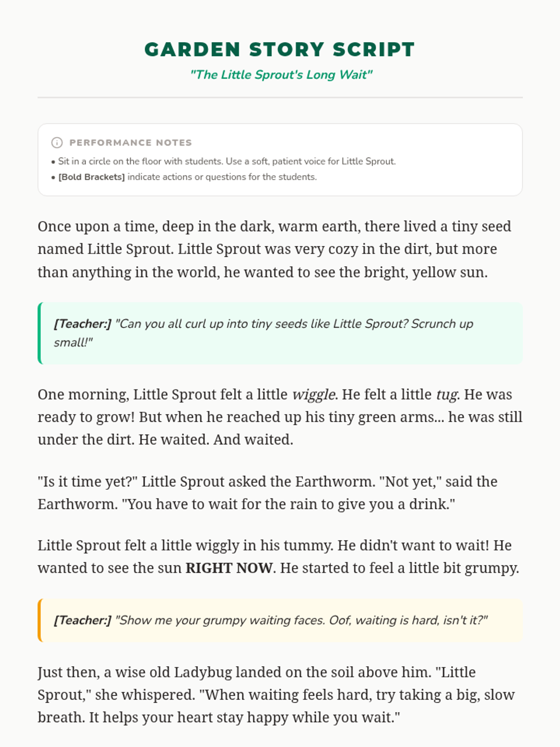Click the orange left border of the second callout
Screen dimensions: 560x747
(x=40, y=620)
